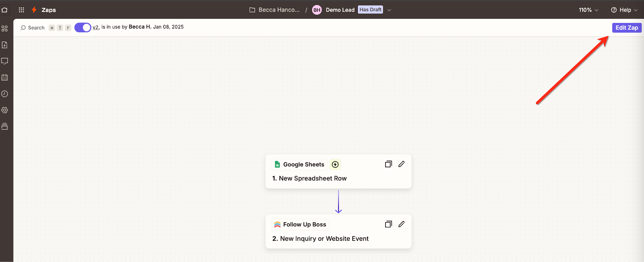
Task: Click the Google Sheets app icon
Action: click(277, 164)
